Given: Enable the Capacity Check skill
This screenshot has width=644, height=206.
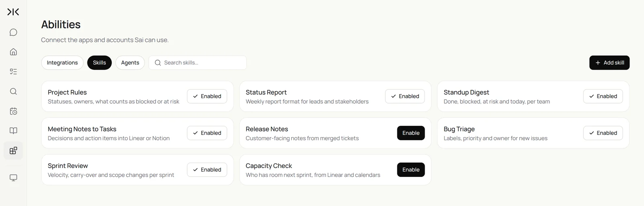Looking at the screenshot, I should [411, 170].
